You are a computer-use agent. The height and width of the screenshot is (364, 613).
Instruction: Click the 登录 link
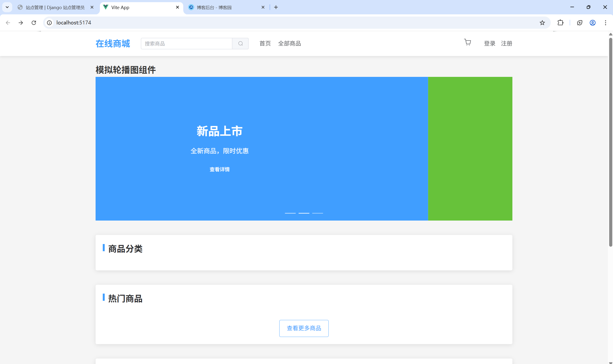pyautogui.click(x=489, y=44)
